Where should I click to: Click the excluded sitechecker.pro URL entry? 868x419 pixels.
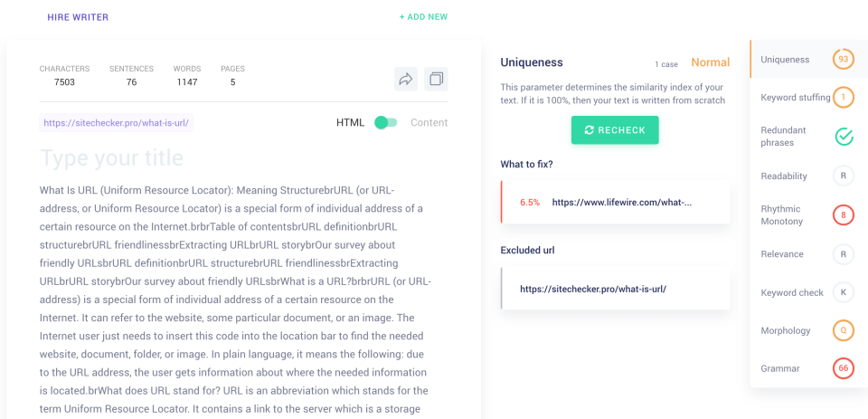(x=593, y=290)
